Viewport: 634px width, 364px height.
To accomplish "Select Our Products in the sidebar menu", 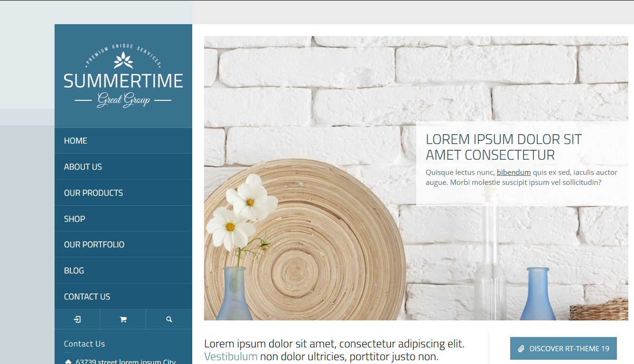I will coord(93,193).
